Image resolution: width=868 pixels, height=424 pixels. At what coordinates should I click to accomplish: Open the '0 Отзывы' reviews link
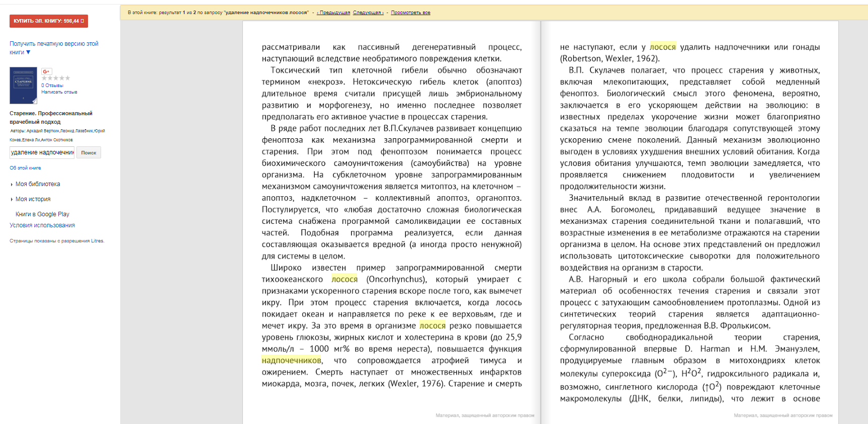52,86
